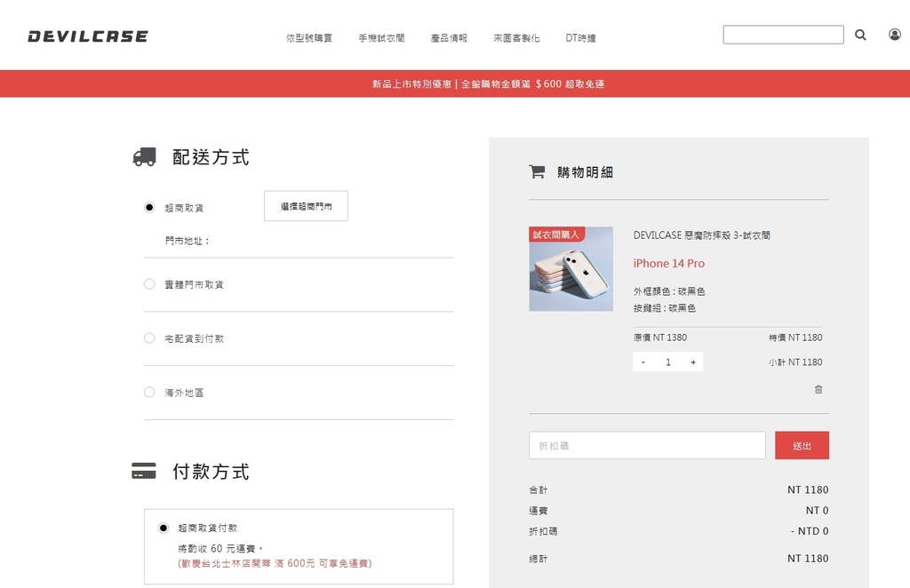Click the 總計 NT 1180 total value
The image size is (910, 588).
pyautogui.click(x=808, y=559)
